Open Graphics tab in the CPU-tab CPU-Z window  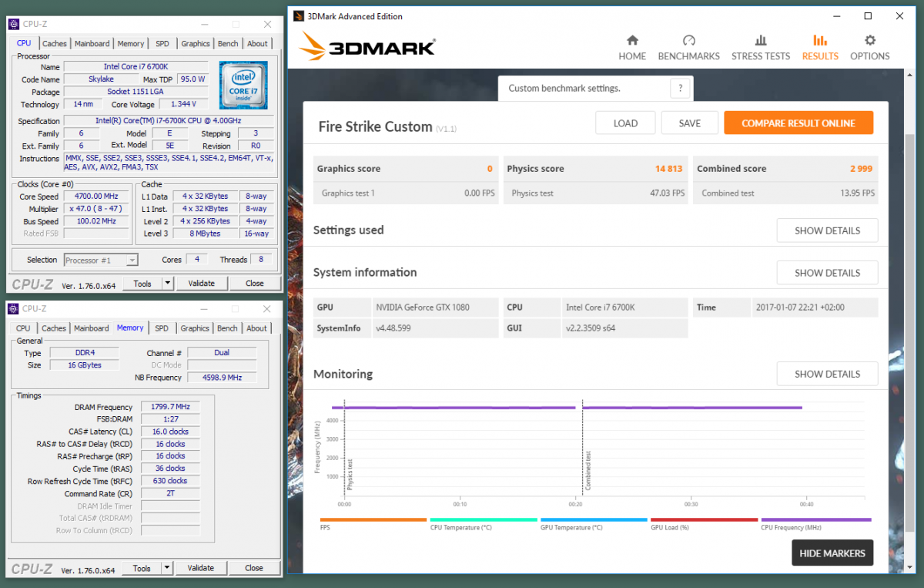pyautogui.click(x=196, y=44)
